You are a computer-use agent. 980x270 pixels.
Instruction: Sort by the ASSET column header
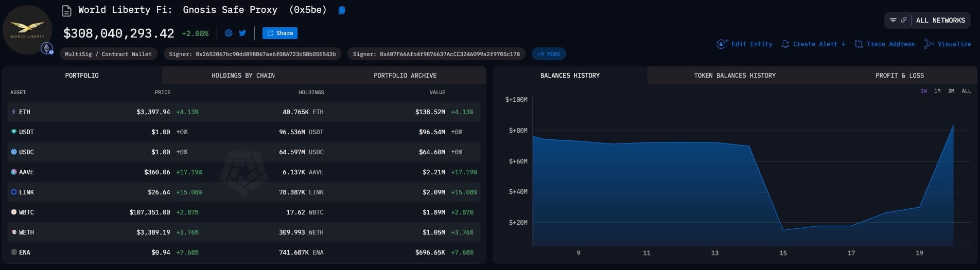point(18,92)
